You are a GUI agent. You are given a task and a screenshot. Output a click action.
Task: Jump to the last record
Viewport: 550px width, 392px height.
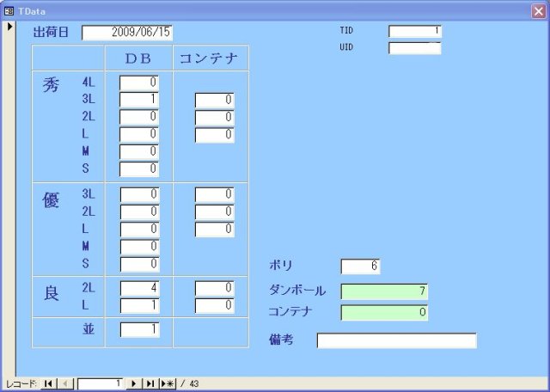(150, 383)
